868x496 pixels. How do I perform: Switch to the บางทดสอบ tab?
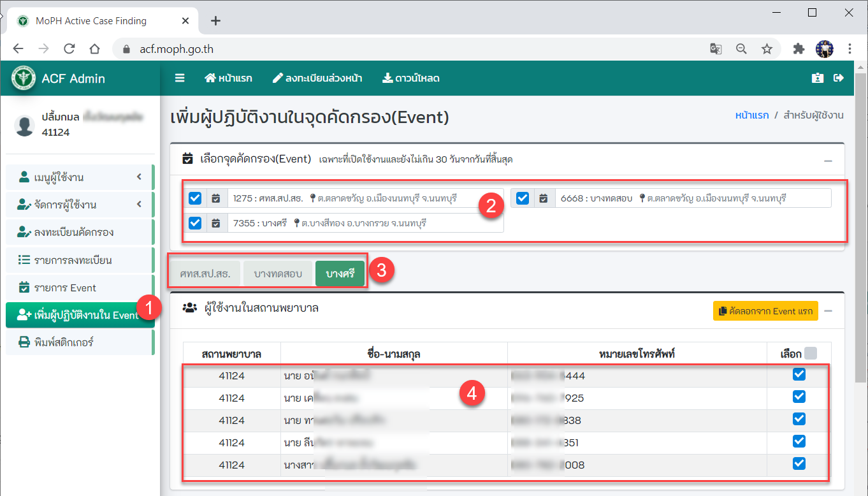click(x=277, y=274)
